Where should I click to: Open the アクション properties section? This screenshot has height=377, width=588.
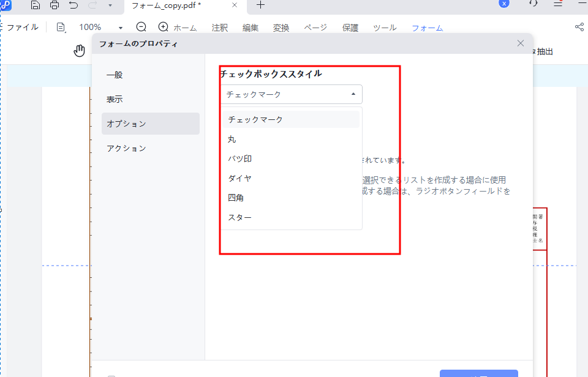point(126,148)
